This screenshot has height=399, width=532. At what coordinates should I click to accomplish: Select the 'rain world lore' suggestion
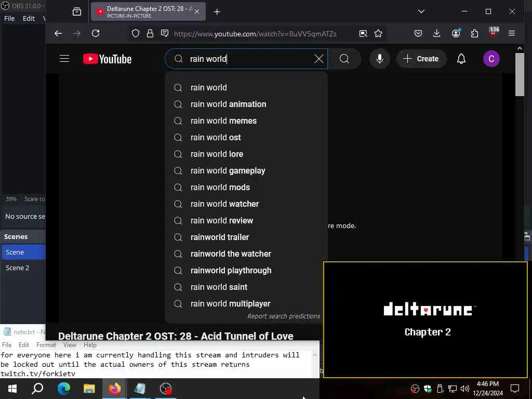pyautogui.click(x=246, y=154)
